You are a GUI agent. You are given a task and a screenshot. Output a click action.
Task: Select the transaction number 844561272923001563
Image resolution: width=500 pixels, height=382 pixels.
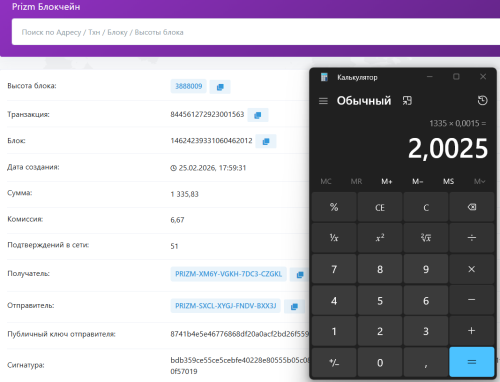click(x=207, y=114)
